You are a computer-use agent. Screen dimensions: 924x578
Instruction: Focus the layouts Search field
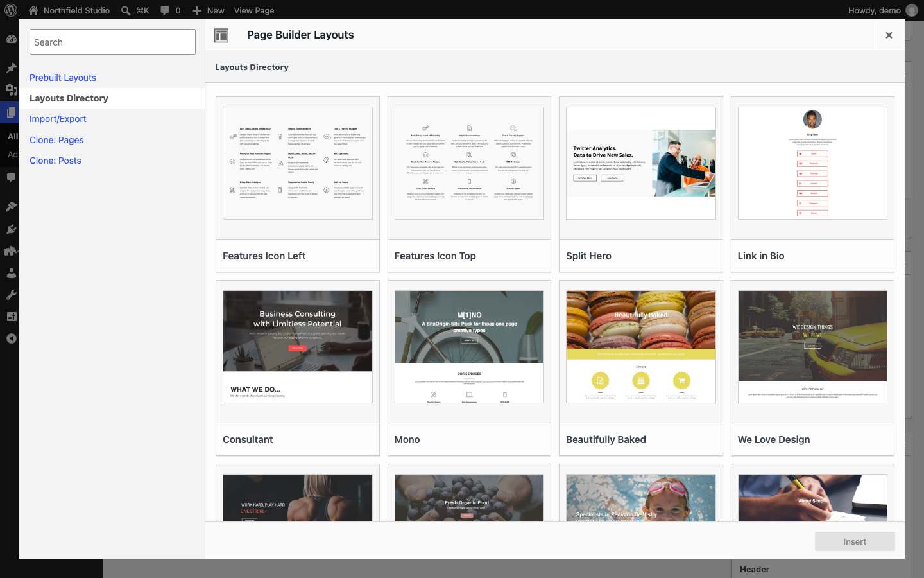(112, 42)
